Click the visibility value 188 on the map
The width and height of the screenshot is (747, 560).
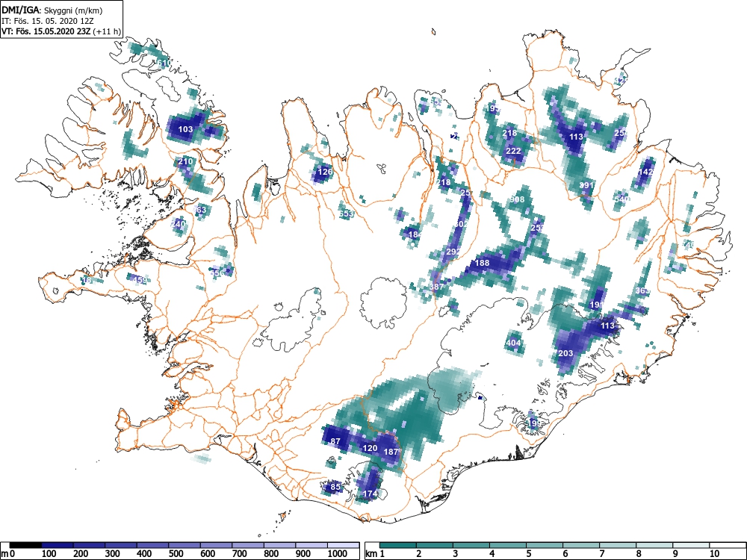[482, 263]
